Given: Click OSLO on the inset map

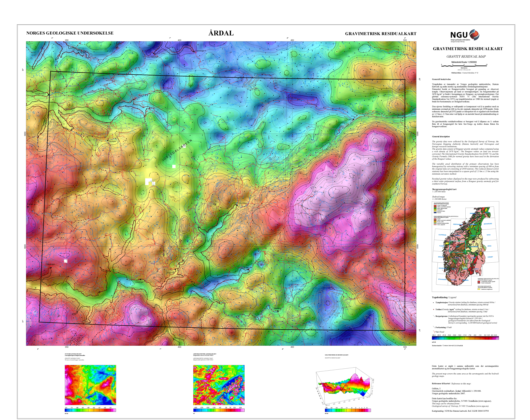Looking at the screenshot, I should point(477,269).
